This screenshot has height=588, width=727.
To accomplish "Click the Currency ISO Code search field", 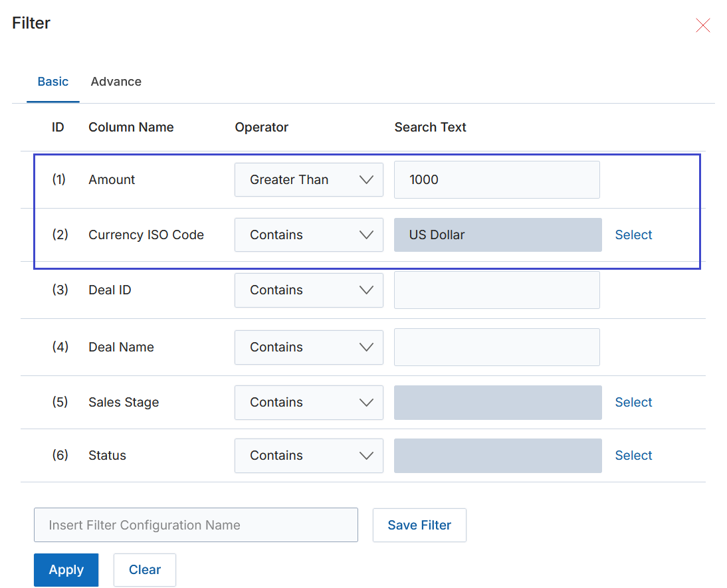I will (x=498, y=235).
